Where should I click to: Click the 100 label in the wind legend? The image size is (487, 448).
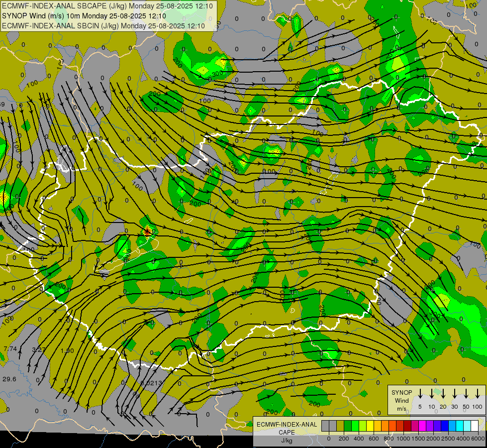[x=478, y=407]
